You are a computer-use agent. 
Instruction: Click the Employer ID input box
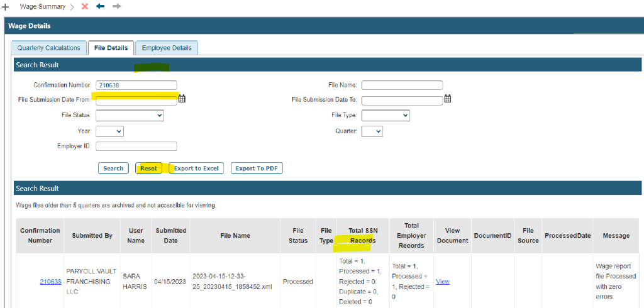(136, 146)
